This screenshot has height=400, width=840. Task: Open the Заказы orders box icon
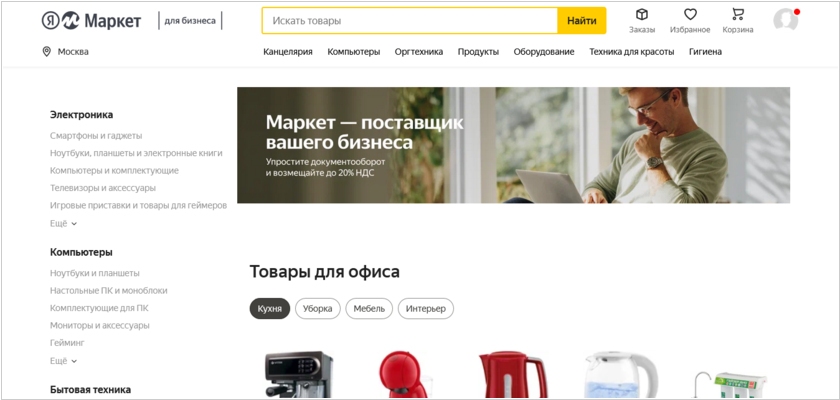tap(641, 15)
